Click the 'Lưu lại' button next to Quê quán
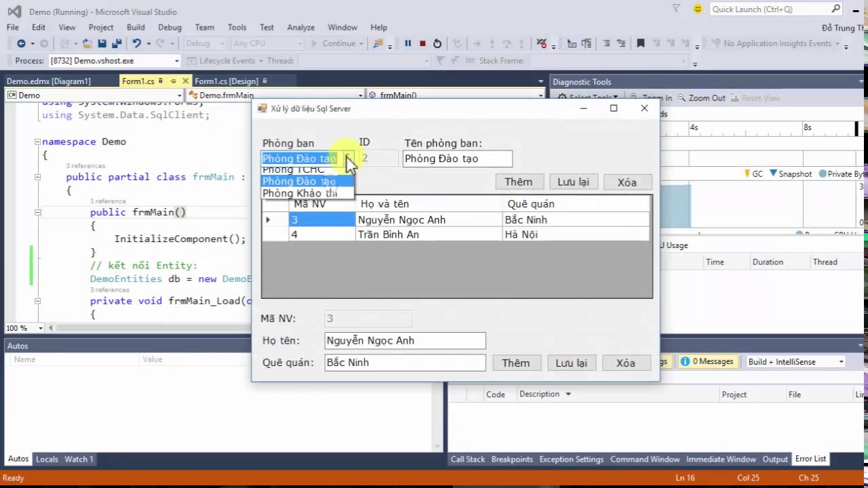The image size is (868, 488). point(571,363)
